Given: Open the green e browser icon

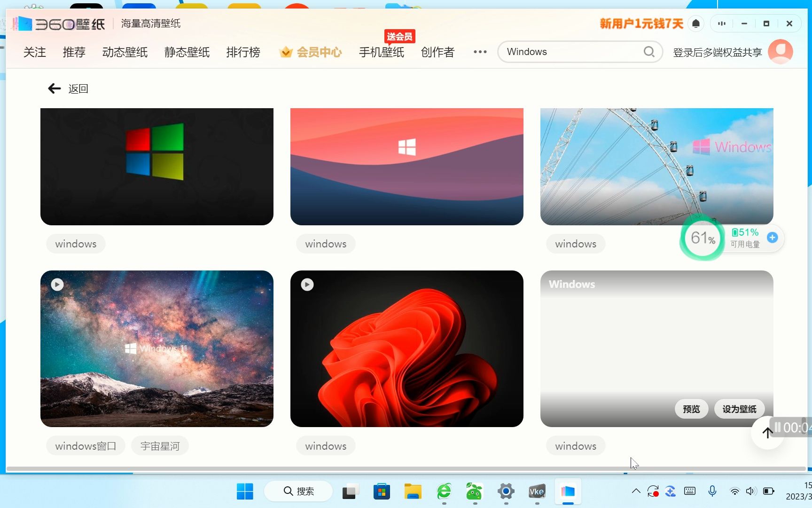Looking at the screenshot, I should click(x=444, y=492).
